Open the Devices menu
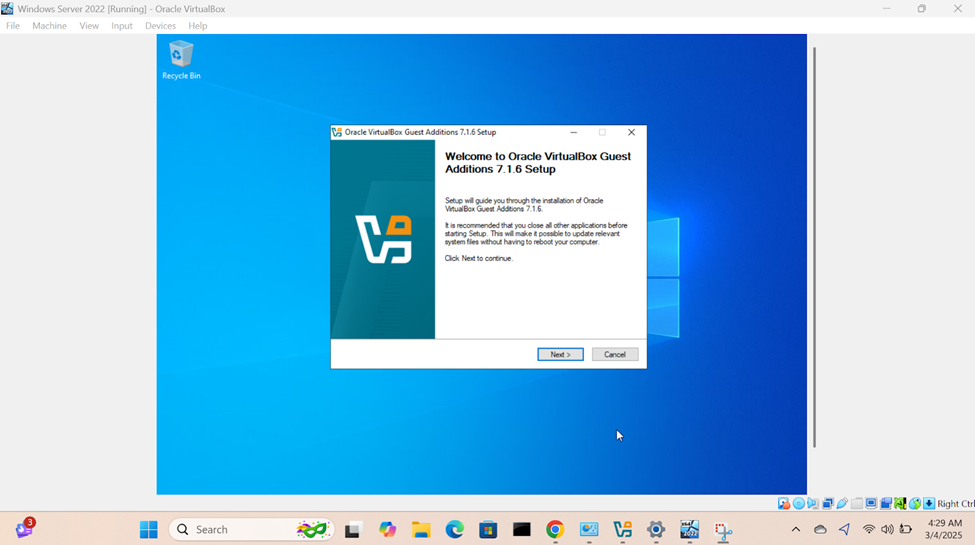The width and height of the screenshot is (975, 545). (160, 26)
